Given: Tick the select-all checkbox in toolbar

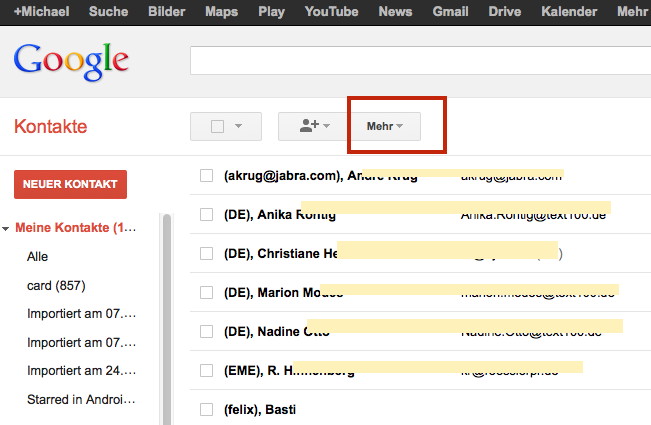Looking at the screenshot, I should 218,126.
